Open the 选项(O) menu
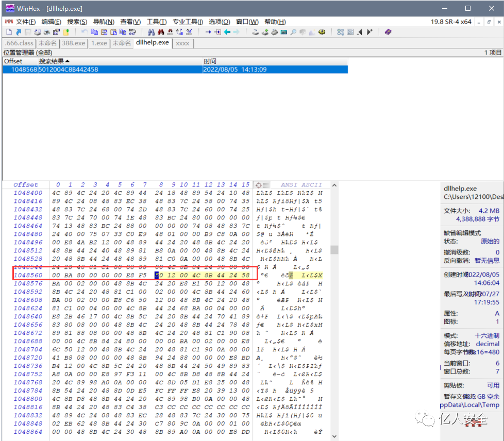504x441 pixels. (x=219, y=22)
